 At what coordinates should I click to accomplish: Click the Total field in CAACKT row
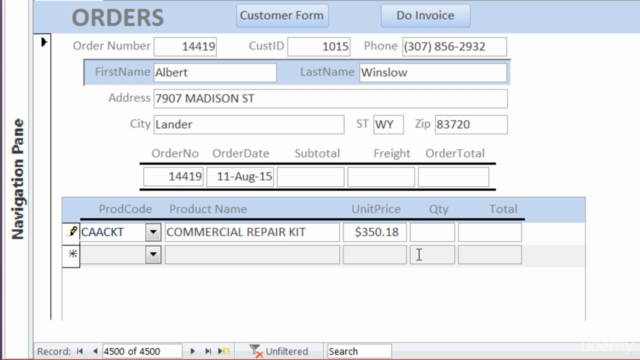coord(490,232)
